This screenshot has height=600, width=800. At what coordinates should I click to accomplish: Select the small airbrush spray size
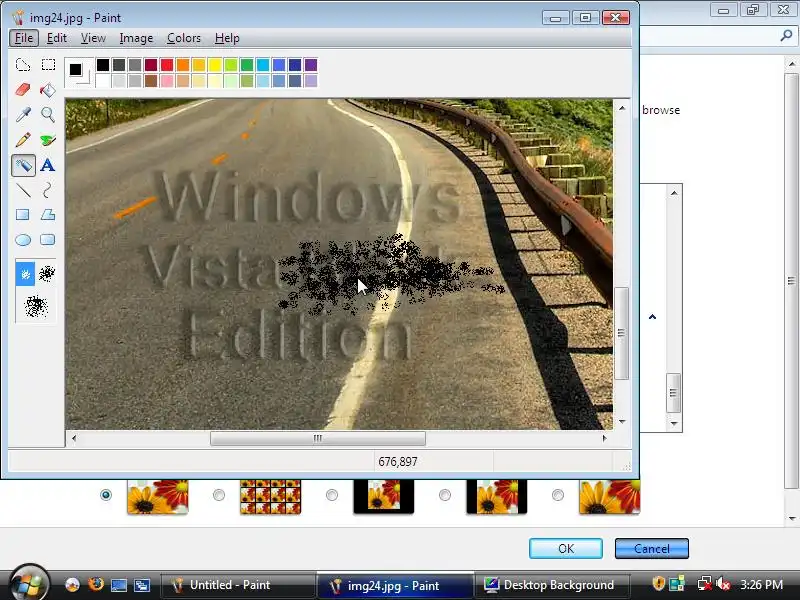pyautogui.click(x=25, y=274)
